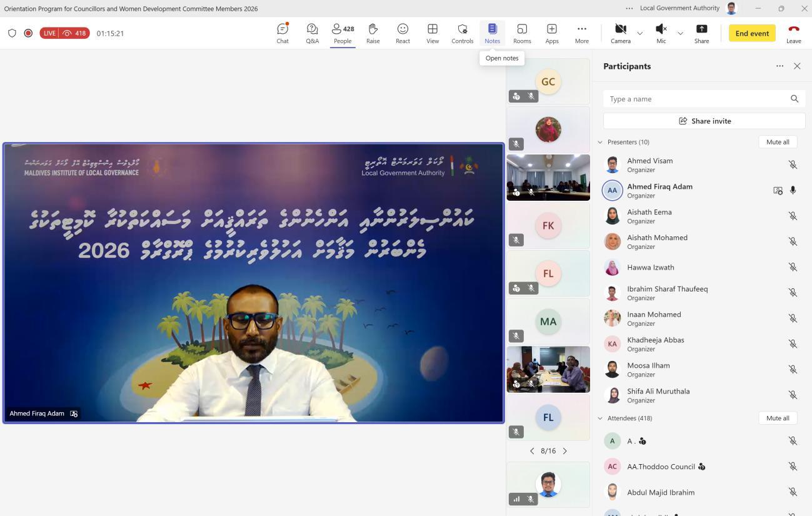Image resolution: width=812 pixels, height=516 pixels.
Task: Open the More actions menu
Action: point(581,33)
